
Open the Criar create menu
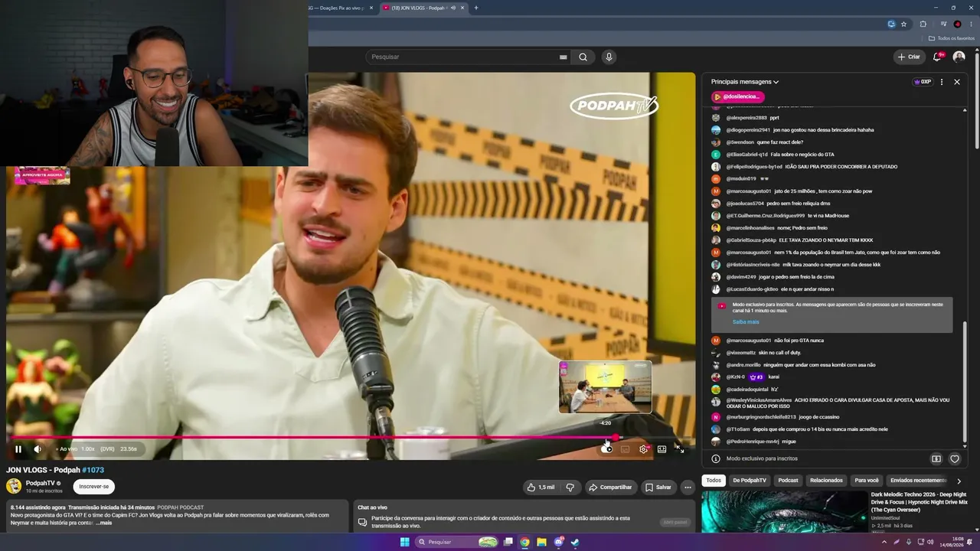[910, 57]
